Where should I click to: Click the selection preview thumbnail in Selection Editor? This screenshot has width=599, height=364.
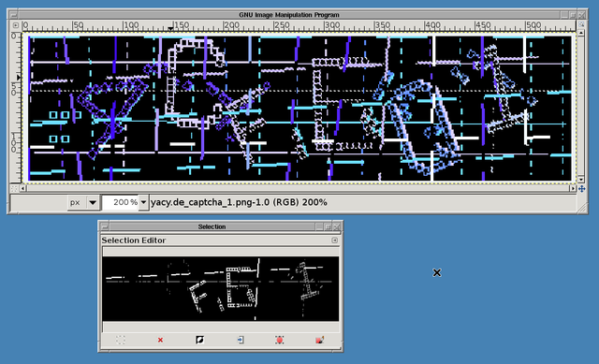[x=221, y=289]
